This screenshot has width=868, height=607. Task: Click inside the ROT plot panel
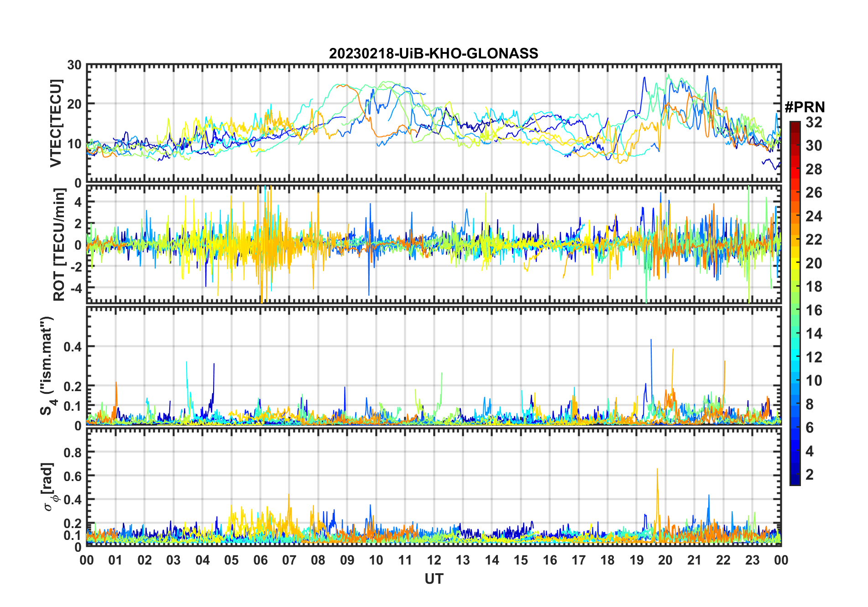434,244
